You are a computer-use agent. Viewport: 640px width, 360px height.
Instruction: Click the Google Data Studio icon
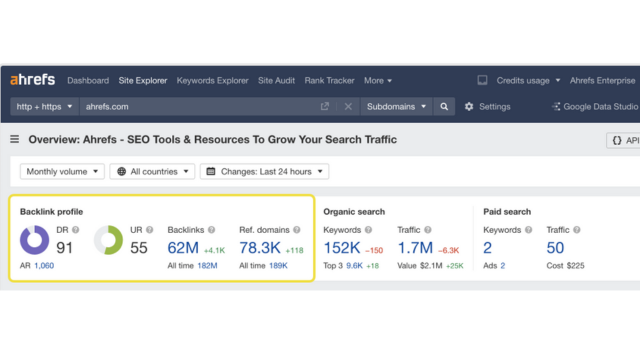click(556, 107)
